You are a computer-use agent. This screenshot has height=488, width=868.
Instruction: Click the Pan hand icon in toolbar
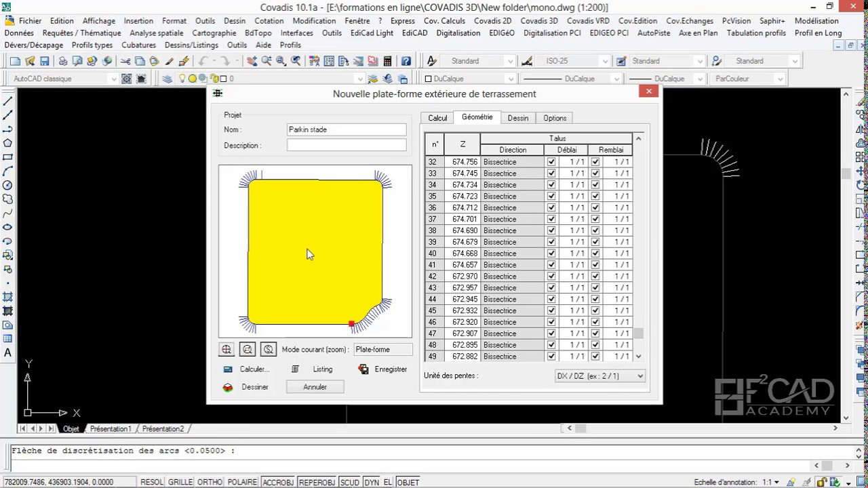point(252,61)
